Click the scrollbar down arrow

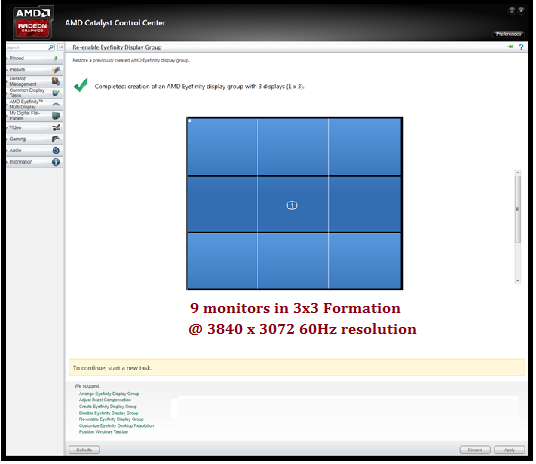coord(518,281)
